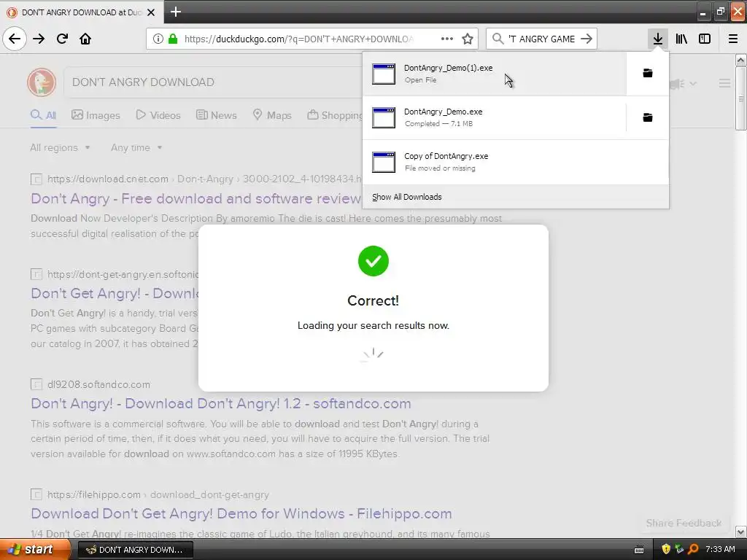The height and width of the screenshot is (560, 747).
Task: Go back to the previous page
Action: [x=15, y=39]
